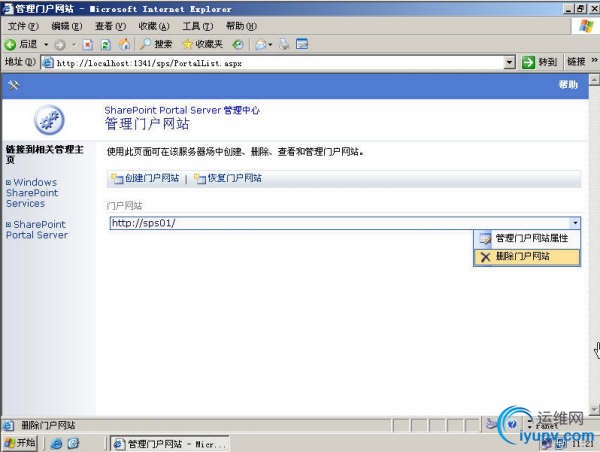Open the 收藏(A) menu
The image size is (600, 452).
(x=154, y=26)
